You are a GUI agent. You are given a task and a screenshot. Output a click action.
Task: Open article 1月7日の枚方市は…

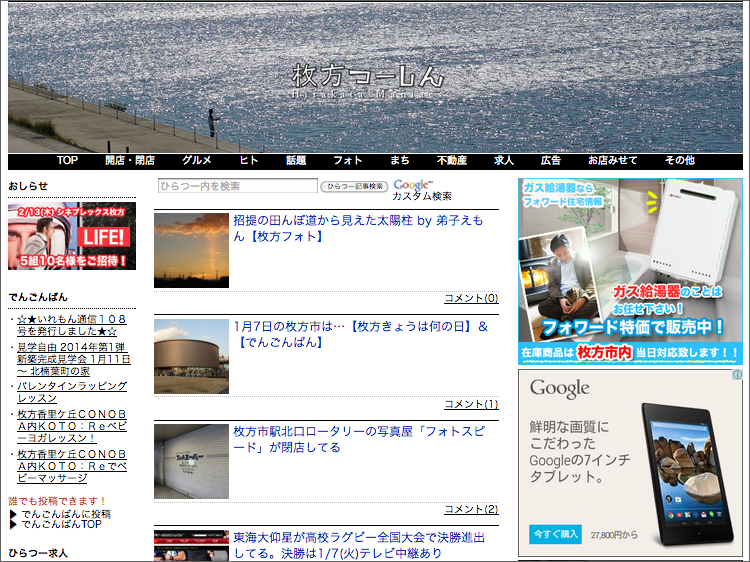pyautogui.click(x=361, y=334)
